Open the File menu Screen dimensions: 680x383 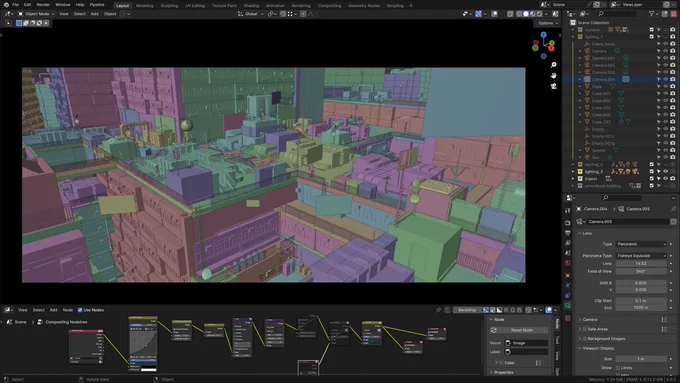(x=16, y=5)
